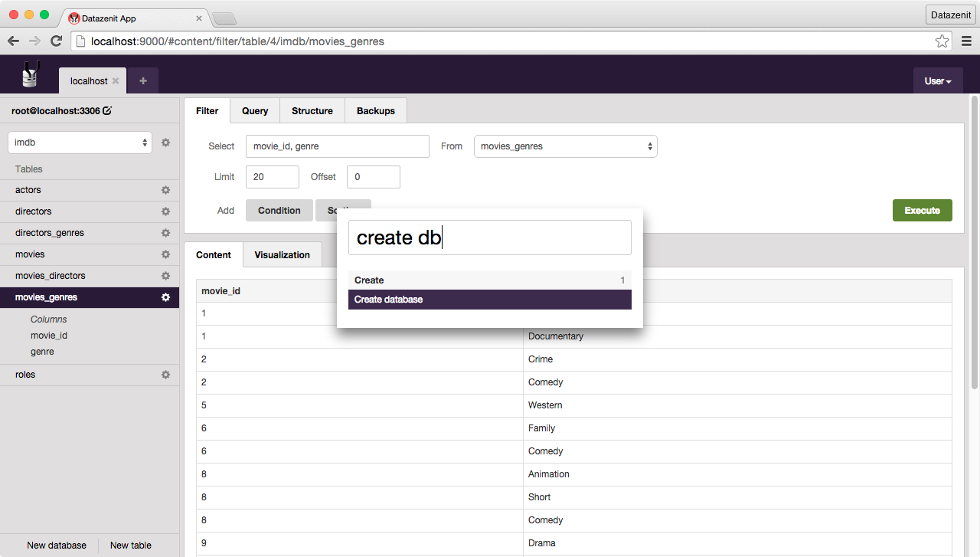
Task: Open the roles table gear settings
Action: 165,375
